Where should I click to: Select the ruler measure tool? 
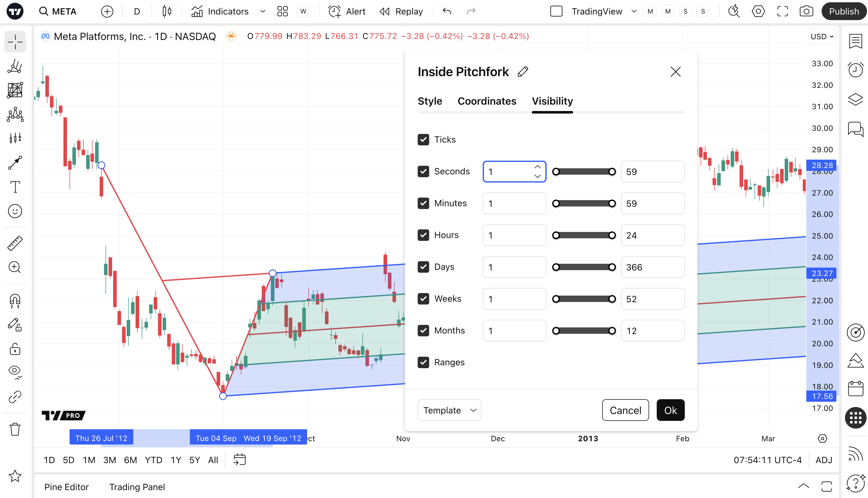pyautogui.click(x=15, y=243)
